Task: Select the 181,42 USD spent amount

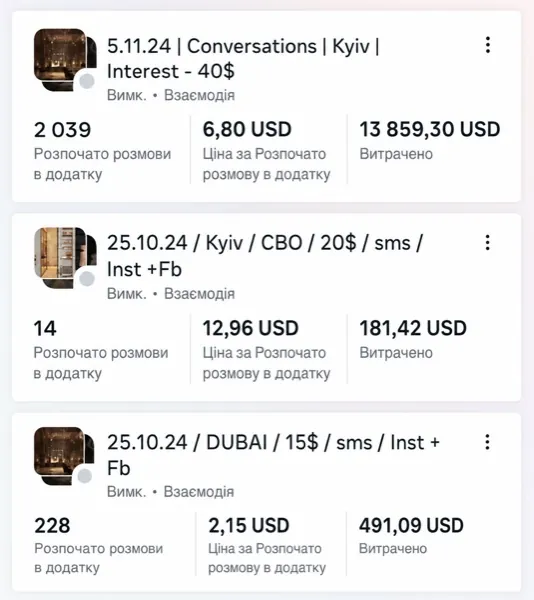Action: (x=413, y=328)
